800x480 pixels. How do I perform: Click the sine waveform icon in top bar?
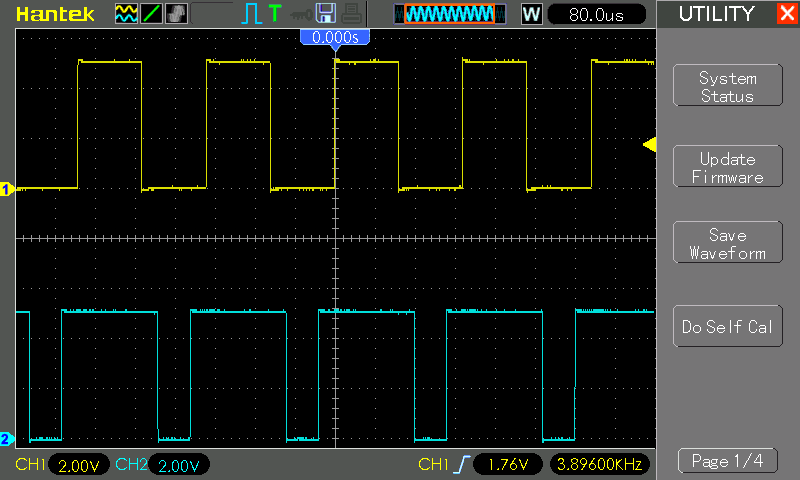[126, 14]
